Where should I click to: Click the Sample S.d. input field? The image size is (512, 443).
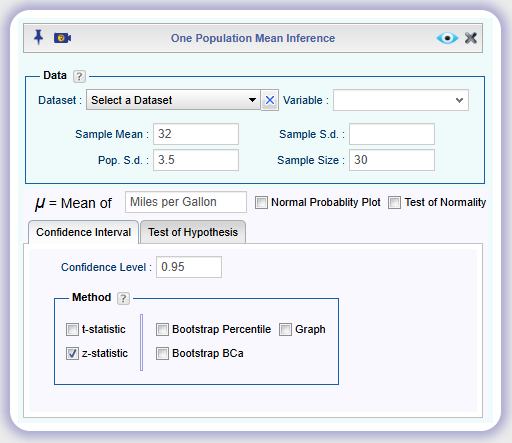(392, 134)
